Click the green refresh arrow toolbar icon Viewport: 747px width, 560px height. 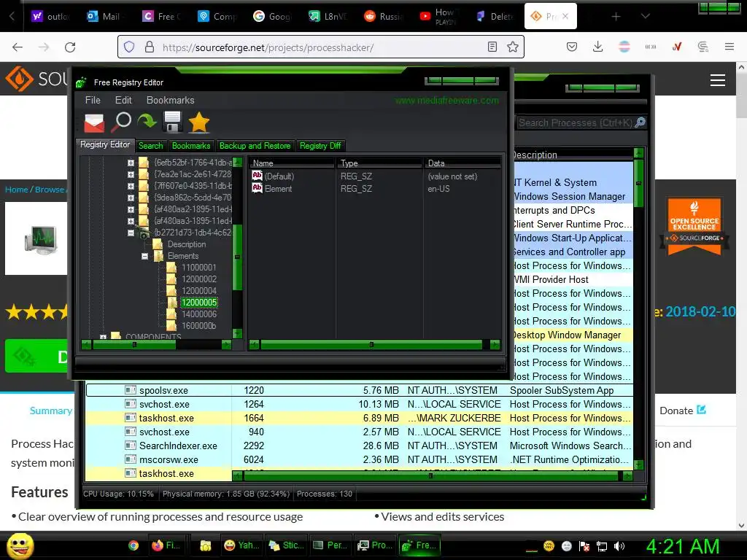pyautogui.click(x=147, y=122)
